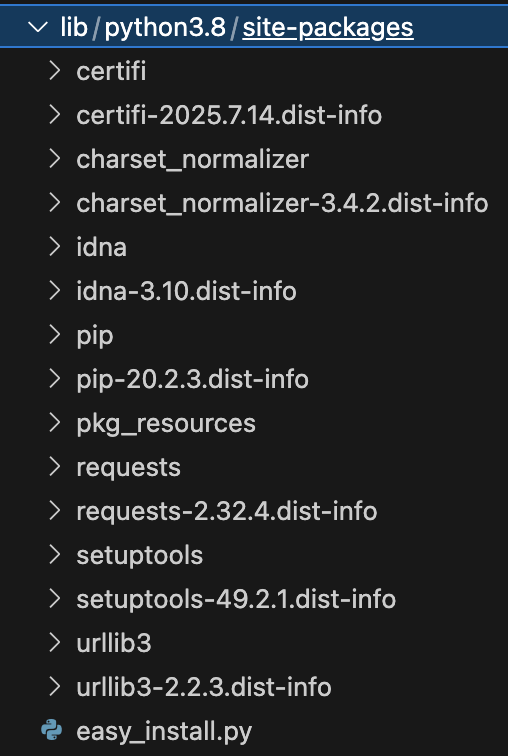Viewport: 508px width, 756px height.
Task: Expand the urllib3 folder chevron
Action: coord(55,643)
